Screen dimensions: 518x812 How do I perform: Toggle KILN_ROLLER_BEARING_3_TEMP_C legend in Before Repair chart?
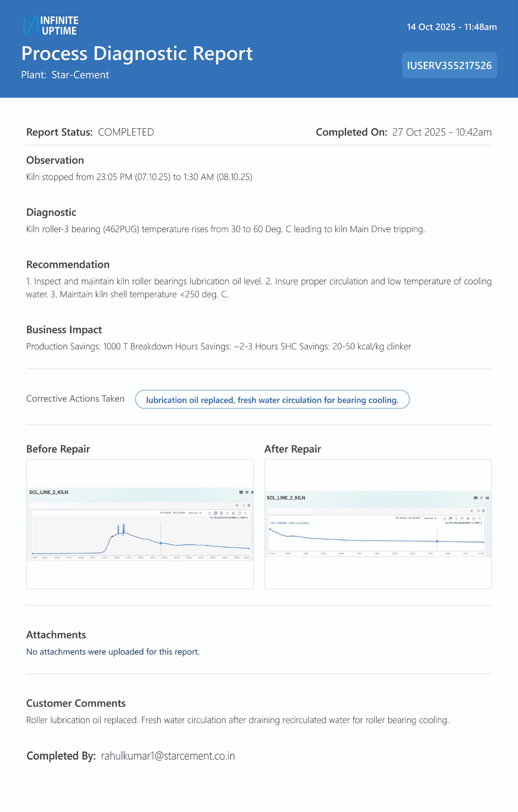(229, 518)
